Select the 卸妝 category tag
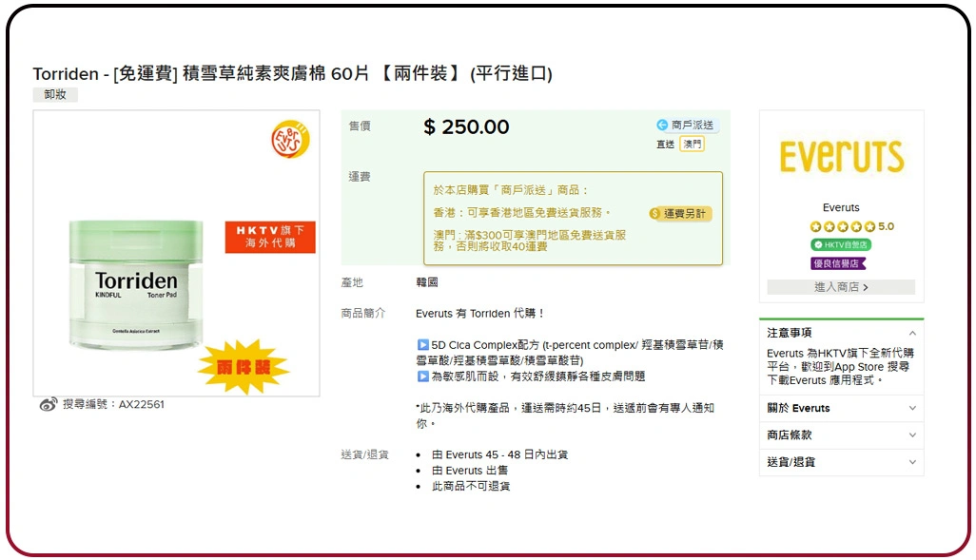 pos(54,95)
